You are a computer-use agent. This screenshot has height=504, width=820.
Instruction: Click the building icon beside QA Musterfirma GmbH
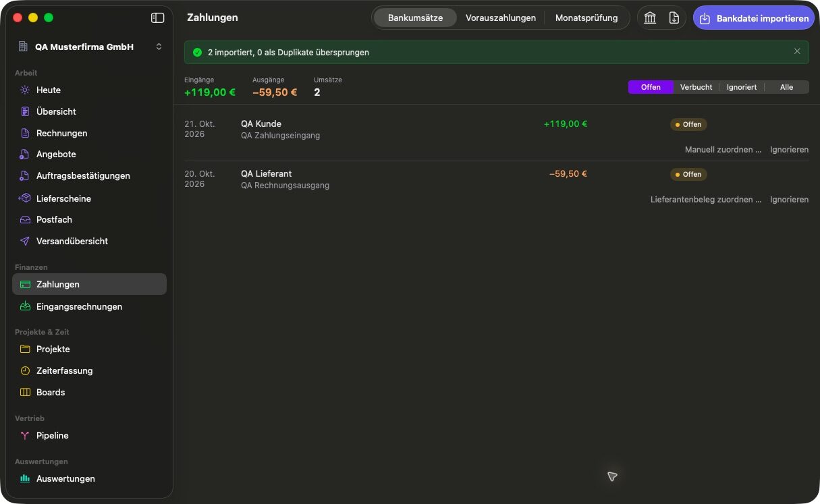[23, 47]
